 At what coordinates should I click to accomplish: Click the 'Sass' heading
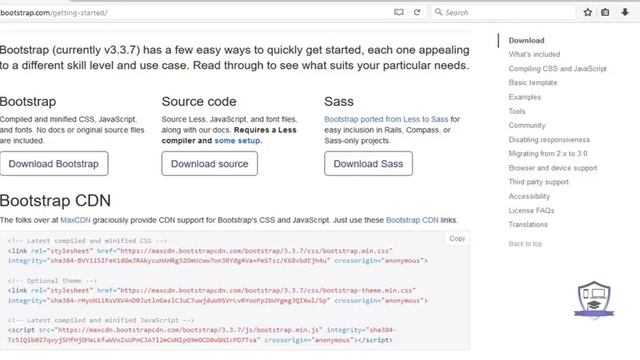click(339, 102)
